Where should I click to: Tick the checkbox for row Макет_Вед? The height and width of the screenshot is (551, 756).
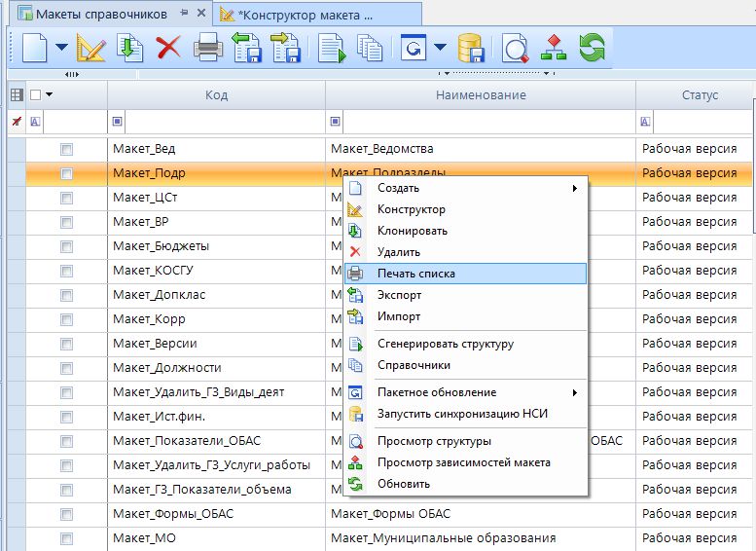point(66,149)
